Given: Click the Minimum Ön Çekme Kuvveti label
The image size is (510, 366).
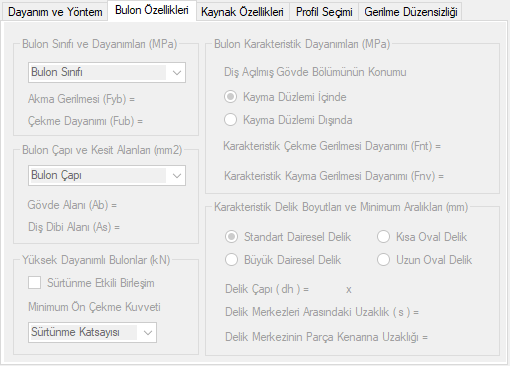Looking at the screenshot, I should (x=94, y=307).
